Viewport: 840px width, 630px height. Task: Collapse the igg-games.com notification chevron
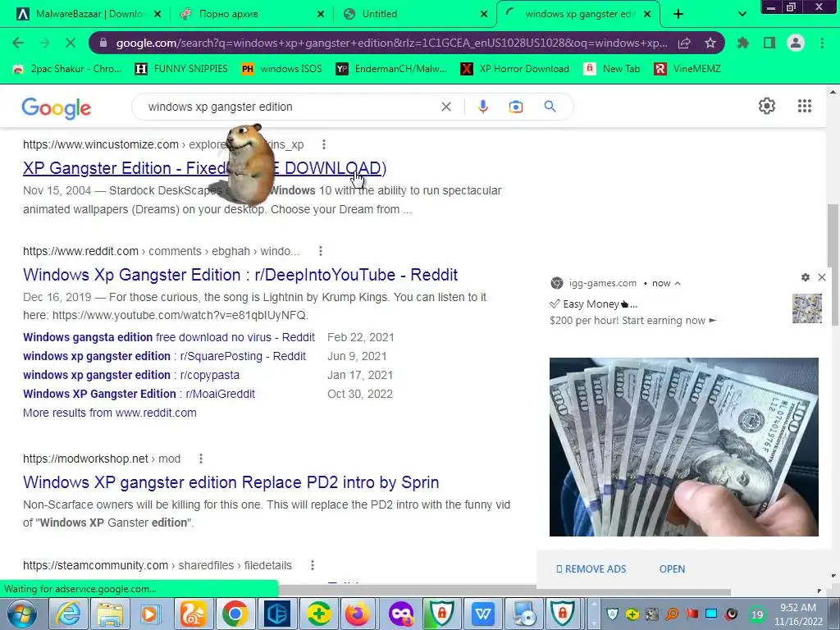click(x=678, y=283)
